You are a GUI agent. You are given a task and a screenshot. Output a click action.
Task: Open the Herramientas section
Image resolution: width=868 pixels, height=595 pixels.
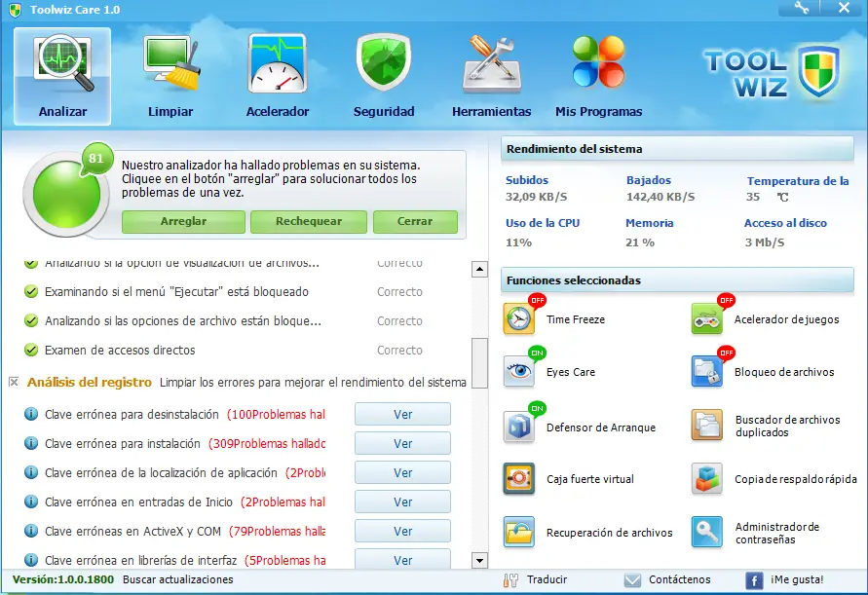click(492, 76)
